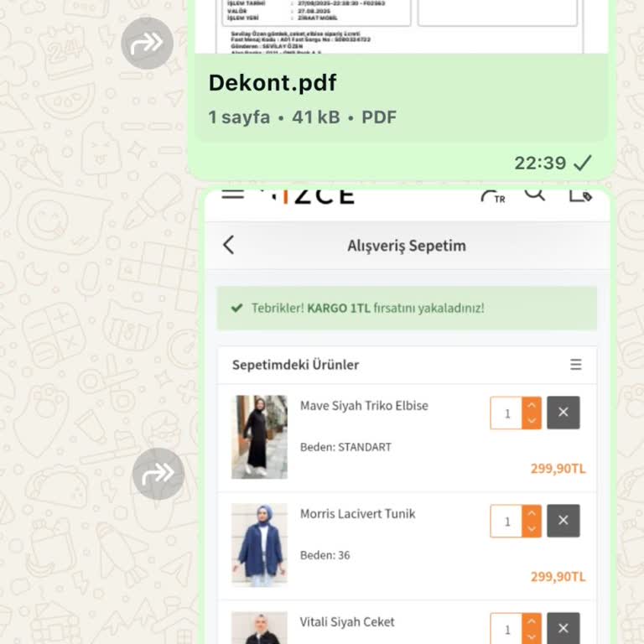Viewport: 644px width, 644px height.
Task: Open the TR language selector icon
Action: (493, 197)
